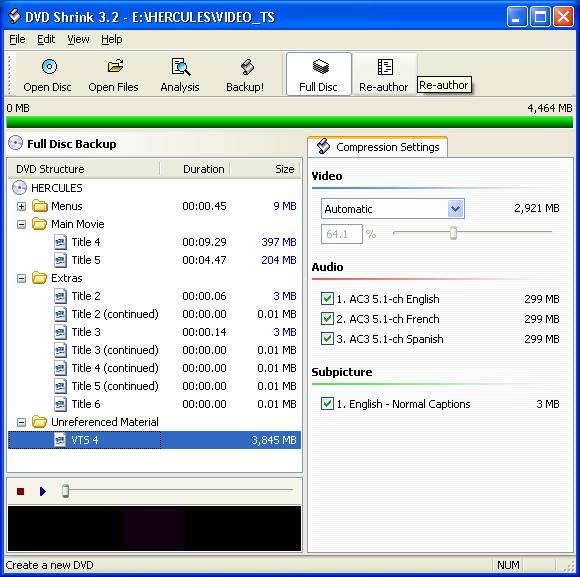The image size is (580, 577).
Task: Click the film icon beside Title 3
Action: coord(60,332)
